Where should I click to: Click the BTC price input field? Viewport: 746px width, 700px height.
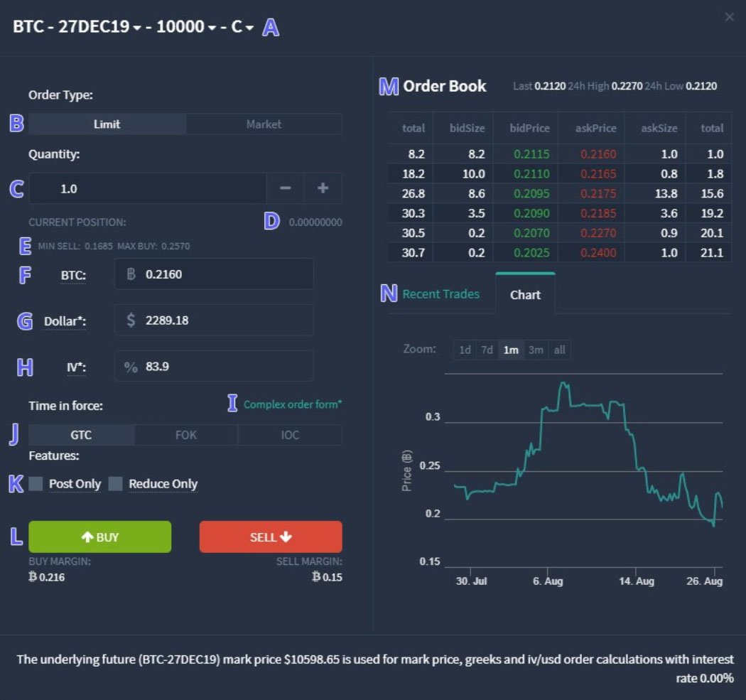click(214, 274)
